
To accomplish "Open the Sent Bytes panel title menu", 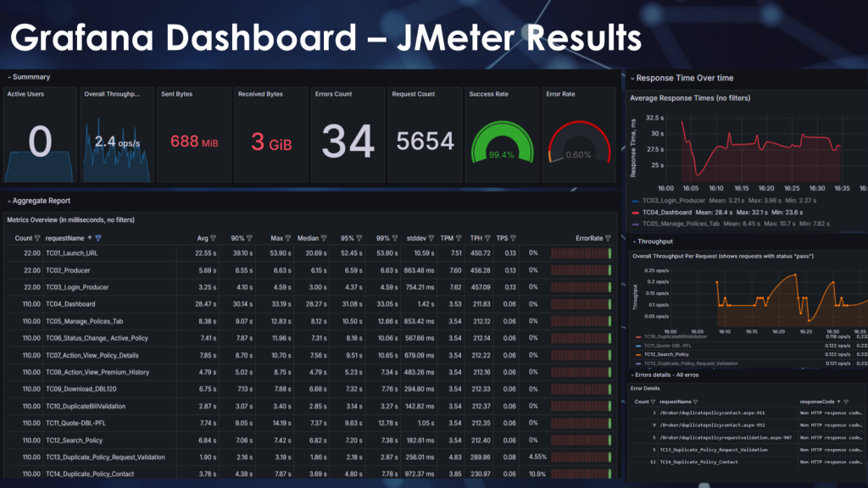I will pyautogui.click(x=176, y=94).
